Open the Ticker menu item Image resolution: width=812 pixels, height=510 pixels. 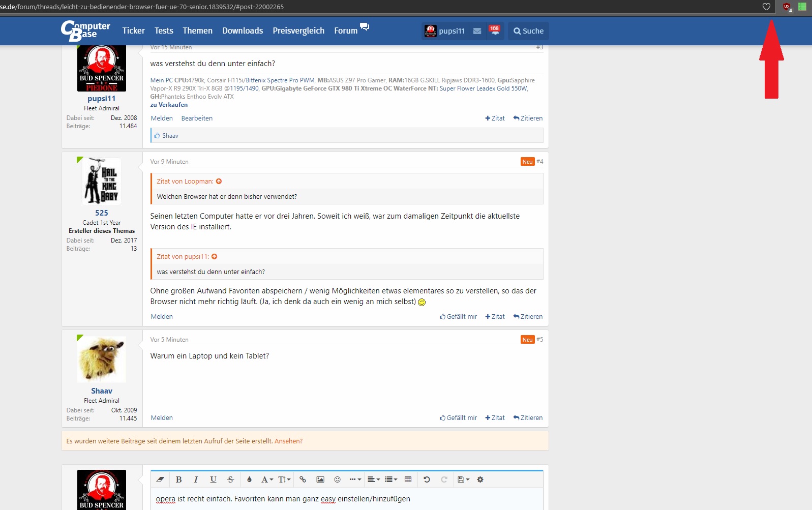coord(133,31)
